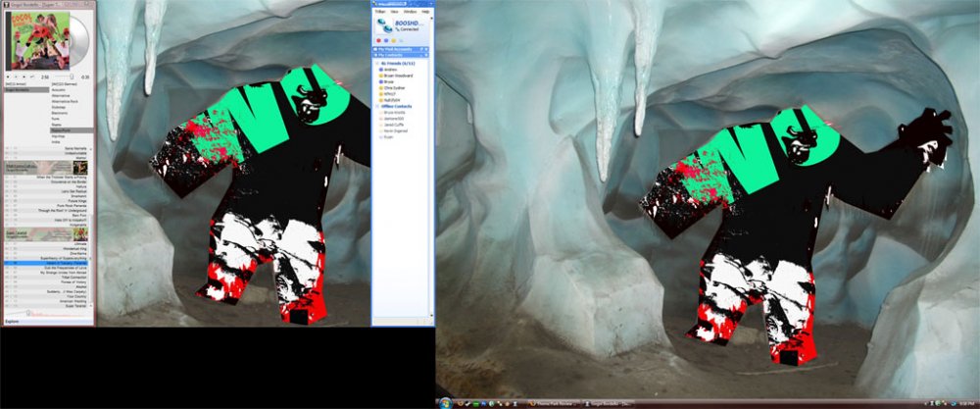The image size is (980, 409).
Task: Open the View menu in Trillian
Action: pos(393,11)
